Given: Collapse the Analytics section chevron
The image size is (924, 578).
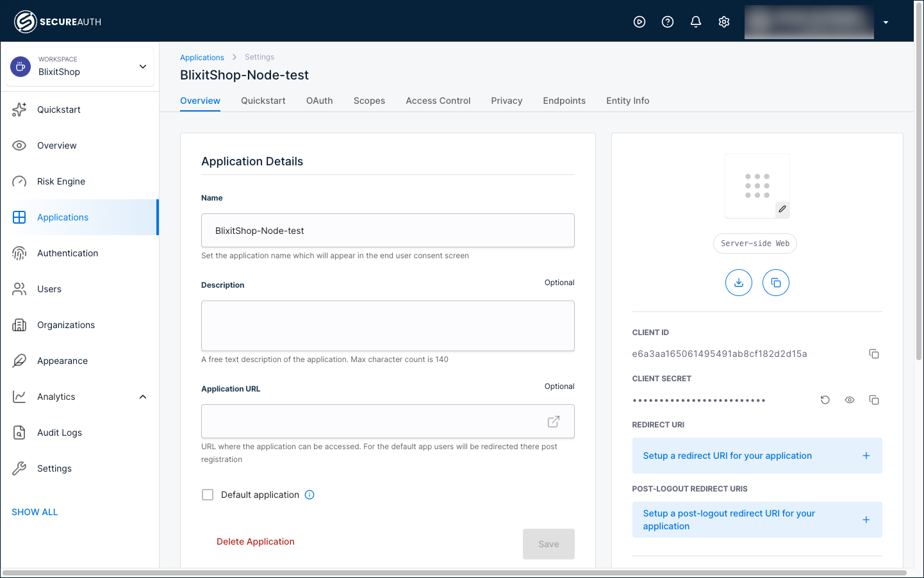Looking at the screenshot, I should pyautogui.click(x=143, y=397).
